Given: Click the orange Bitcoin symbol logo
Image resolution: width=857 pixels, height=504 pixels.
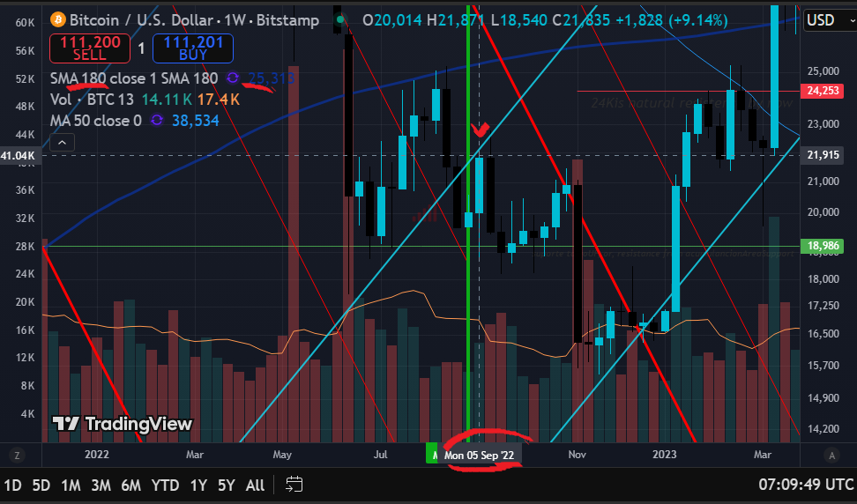Looking at the screenshot, I should 58,20.
